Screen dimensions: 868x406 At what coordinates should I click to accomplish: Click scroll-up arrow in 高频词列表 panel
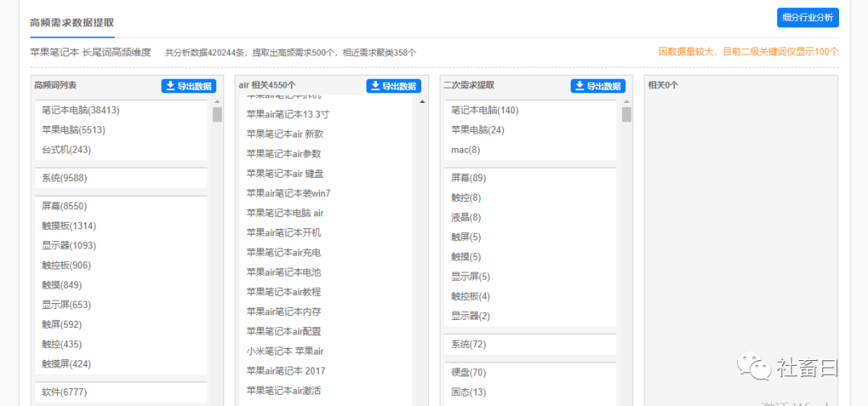217,102
